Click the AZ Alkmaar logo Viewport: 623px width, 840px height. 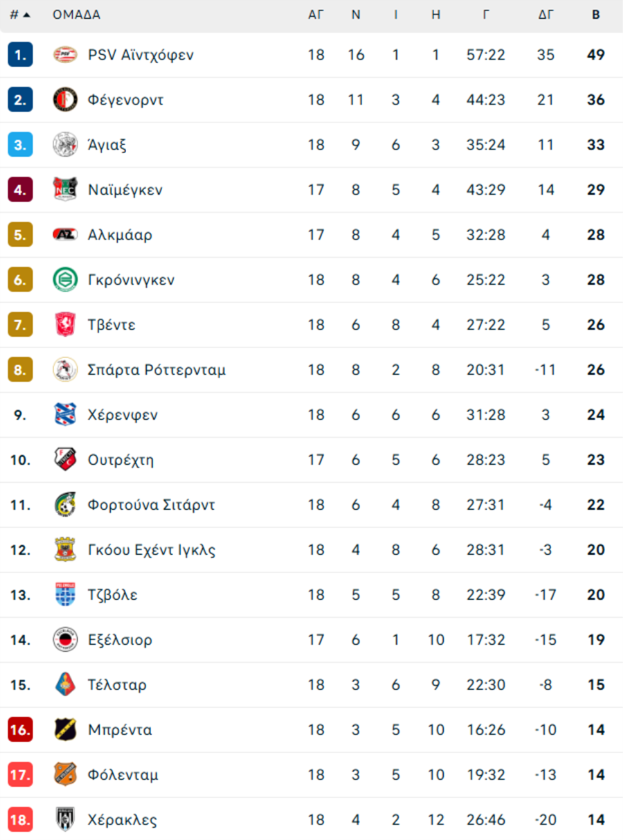pos(65,235)
